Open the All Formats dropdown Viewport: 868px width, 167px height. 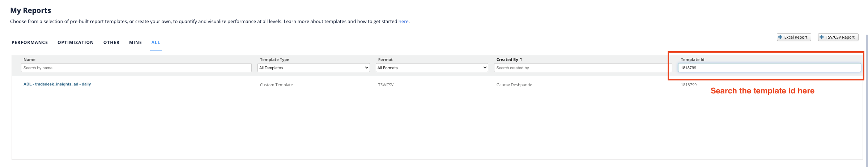coord(432,68)
